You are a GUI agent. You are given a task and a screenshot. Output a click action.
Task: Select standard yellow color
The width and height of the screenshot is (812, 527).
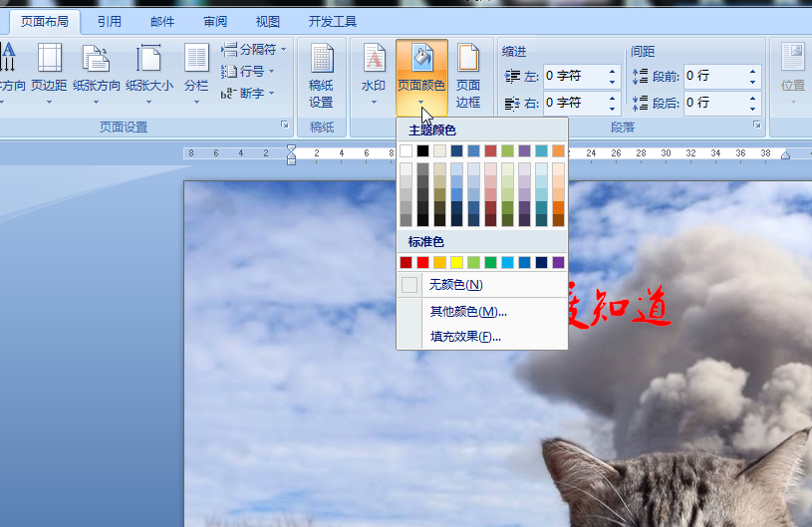[456, 262]
